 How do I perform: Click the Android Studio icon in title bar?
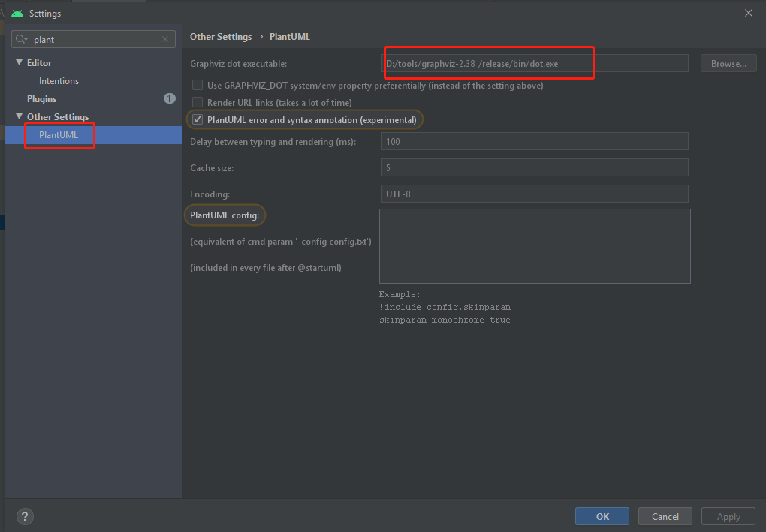tap(17, 14)
